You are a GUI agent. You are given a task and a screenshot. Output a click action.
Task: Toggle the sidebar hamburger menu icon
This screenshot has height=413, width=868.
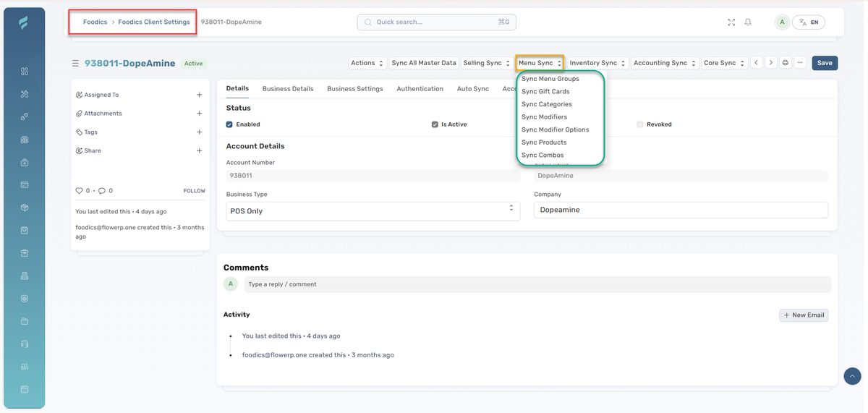click(75, 64)
